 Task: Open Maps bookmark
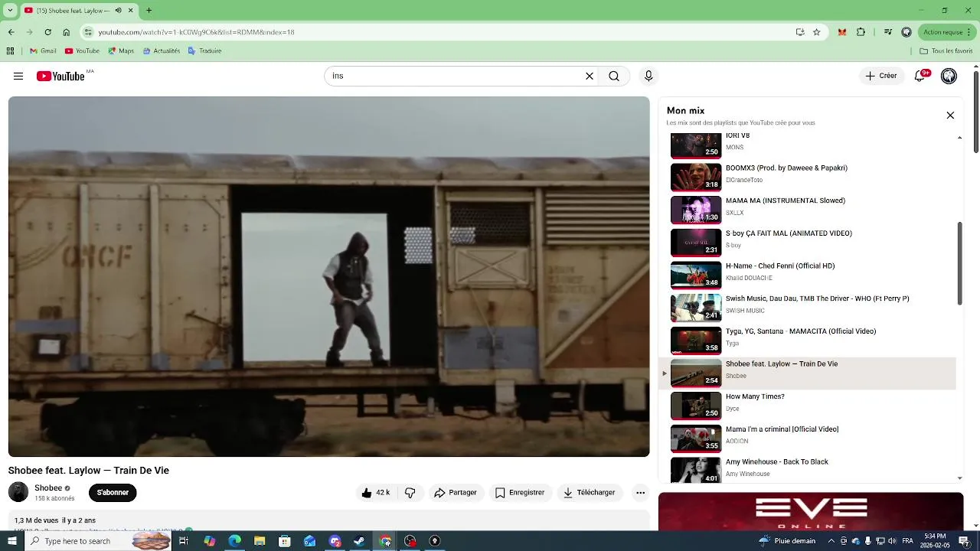(121, 51)
